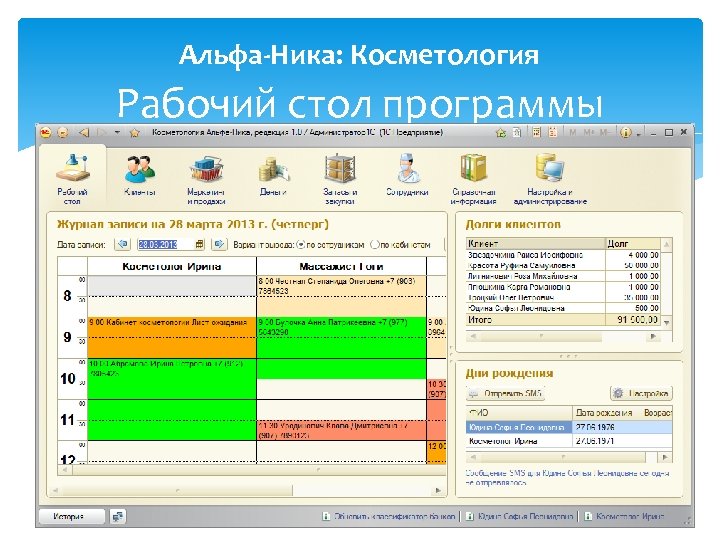Click the forward navigation arrow in the title bar
Viewport: 720px width, 540px height.
[101, 133]
